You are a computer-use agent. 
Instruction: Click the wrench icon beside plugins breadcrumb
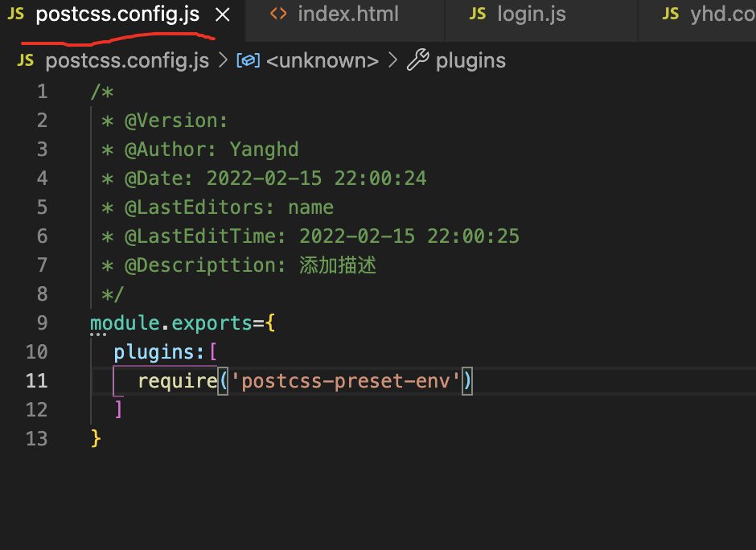coord(417,60)
